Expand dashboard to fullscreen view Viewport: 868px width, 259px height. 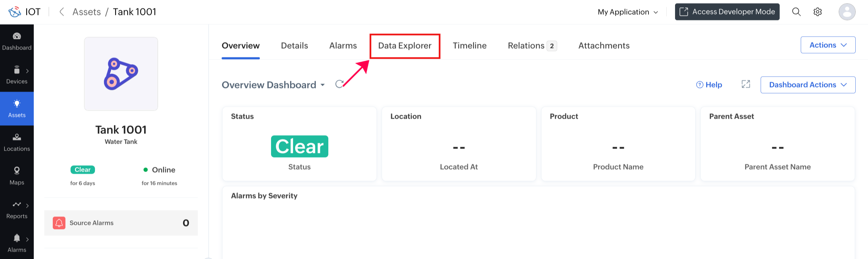coord(746,84)
